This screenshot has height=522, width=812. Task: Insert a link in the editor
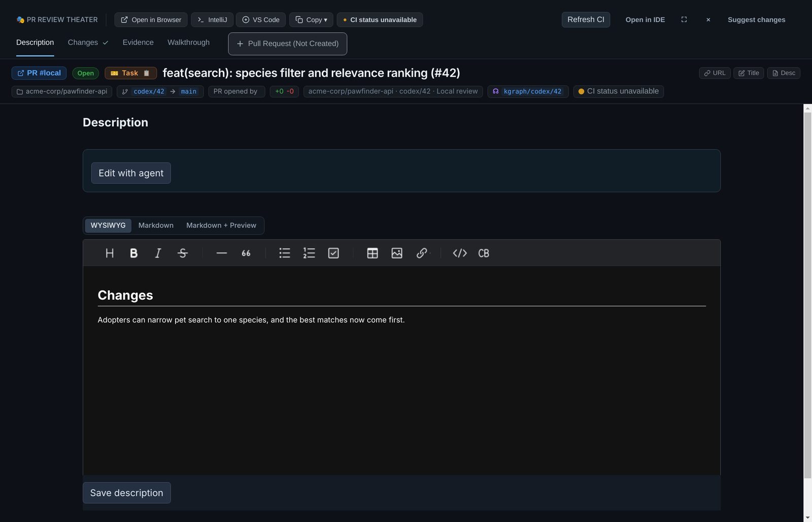[422, 253]
